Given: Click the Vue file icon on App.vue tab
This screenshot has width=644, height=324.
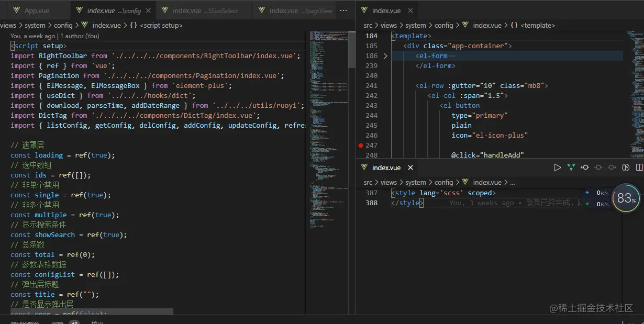Looking at the screenshot, I should (16, 10).
